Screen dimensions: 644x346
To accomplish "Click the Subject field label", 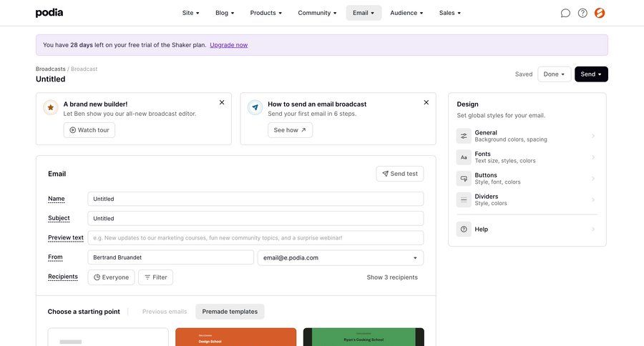I will coord(59,218).
